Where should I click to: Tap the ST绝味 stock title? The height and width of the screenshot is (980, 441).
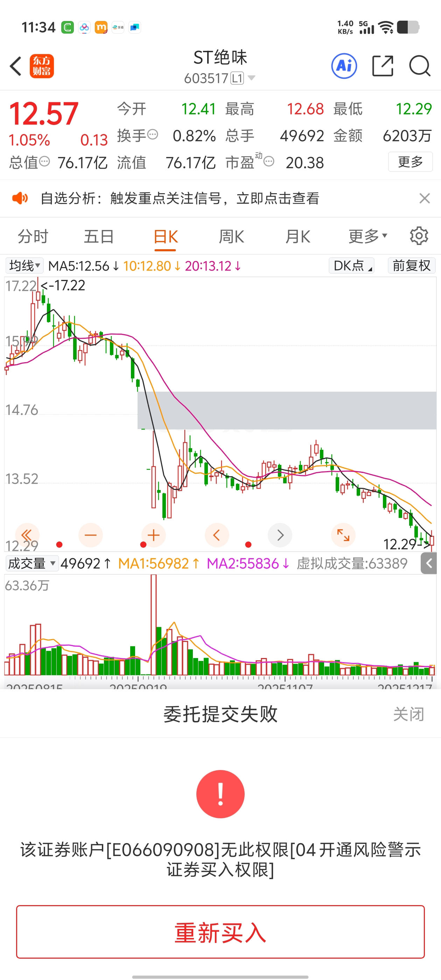pyautogui.click(x=220, y=57)
